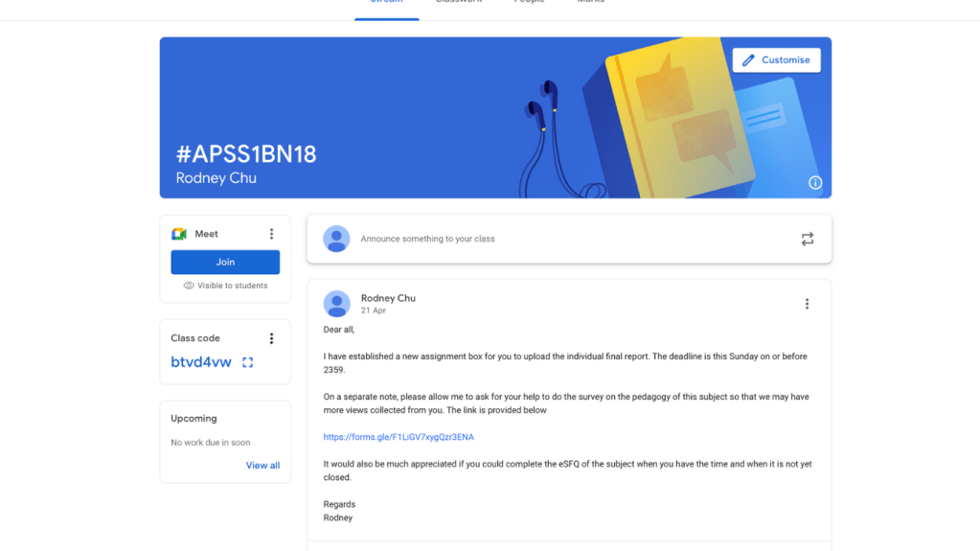Toggle the Visible to students eye icon

point(189,286)
